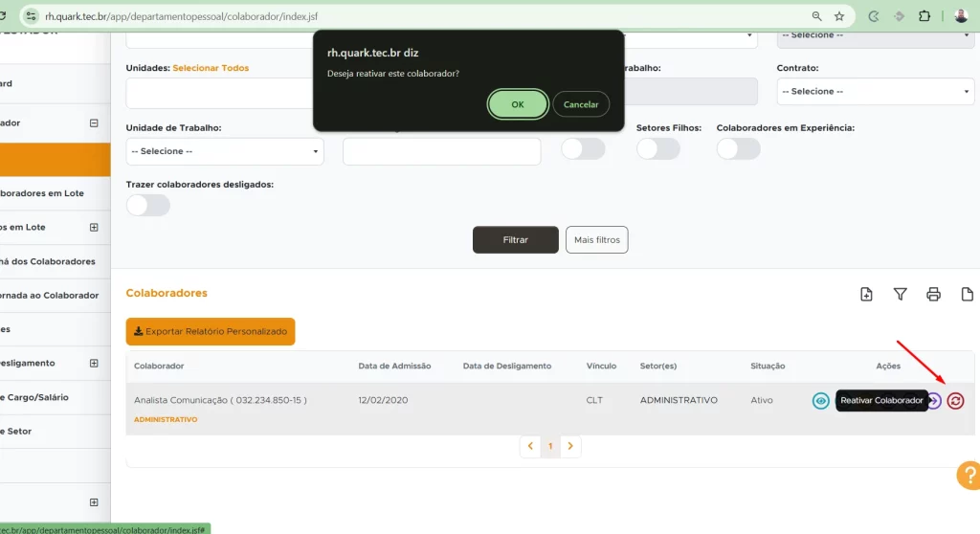The image size is (980, 534).
Task: Open Jornada ao Colaborador sidebar item
Action: coord(50,296)
